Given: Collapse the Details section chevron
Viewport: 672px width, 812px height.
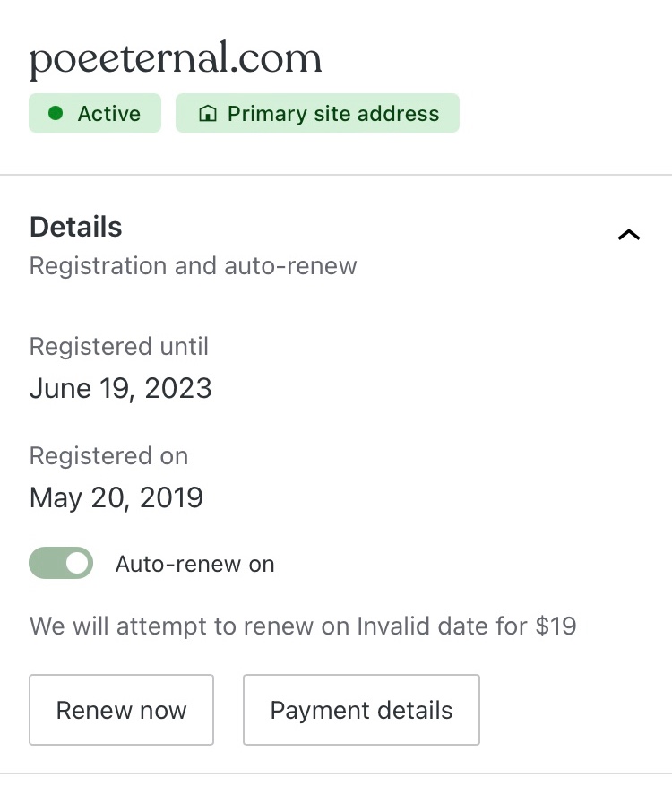Looking at the screenshot, I should coord(629,236).
